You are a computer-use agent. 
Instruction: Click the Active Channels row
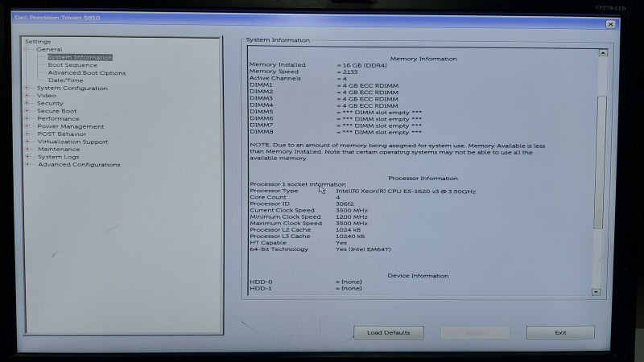(x=298, y=78)
